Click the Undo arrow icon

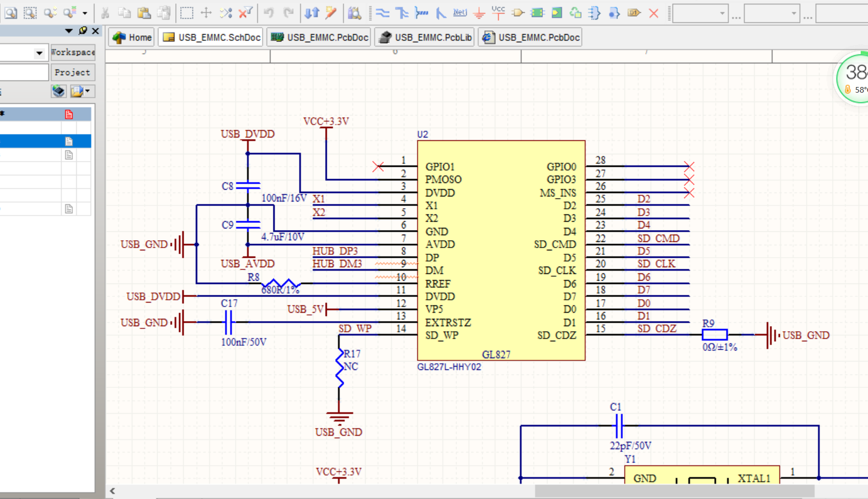click(x=269, y=12)
